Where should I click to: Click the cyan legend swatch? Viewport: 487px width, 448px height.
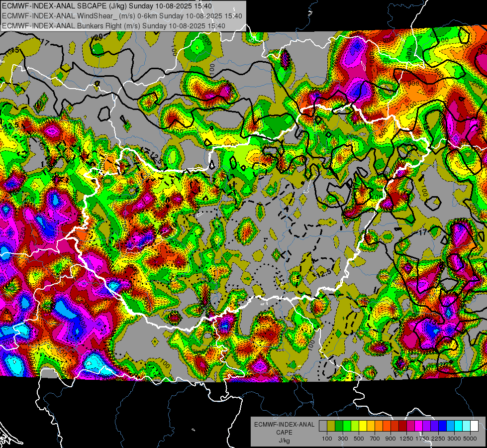[459, 426]
